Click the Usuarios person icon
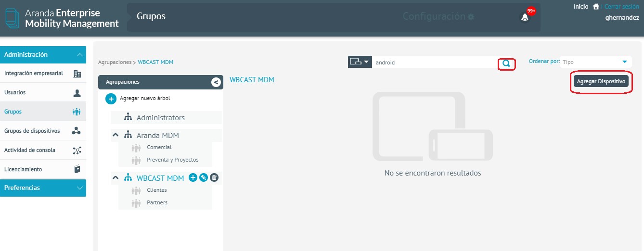644x251 pixels. coord(77,93)
